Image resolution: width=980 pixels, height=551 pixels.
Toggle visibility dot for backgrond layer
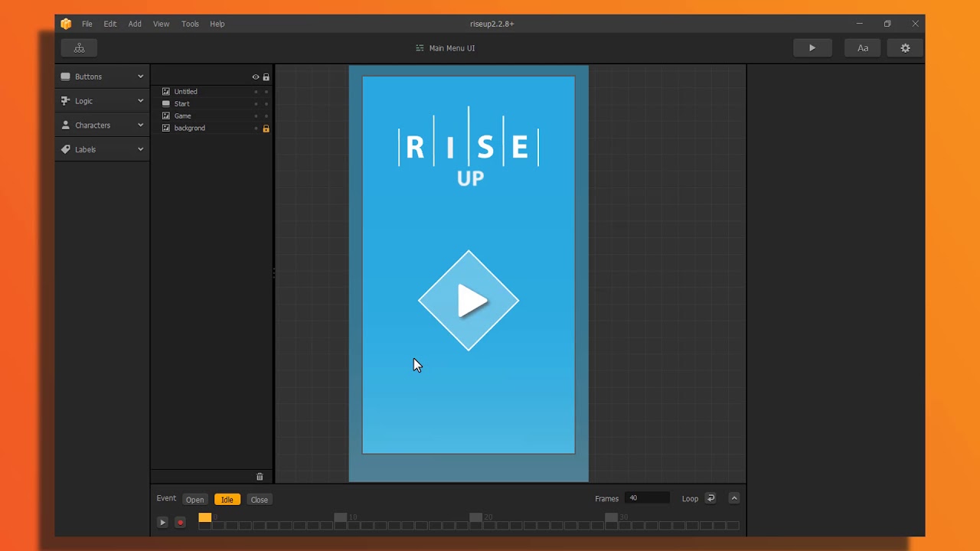[x=256, y=129]
